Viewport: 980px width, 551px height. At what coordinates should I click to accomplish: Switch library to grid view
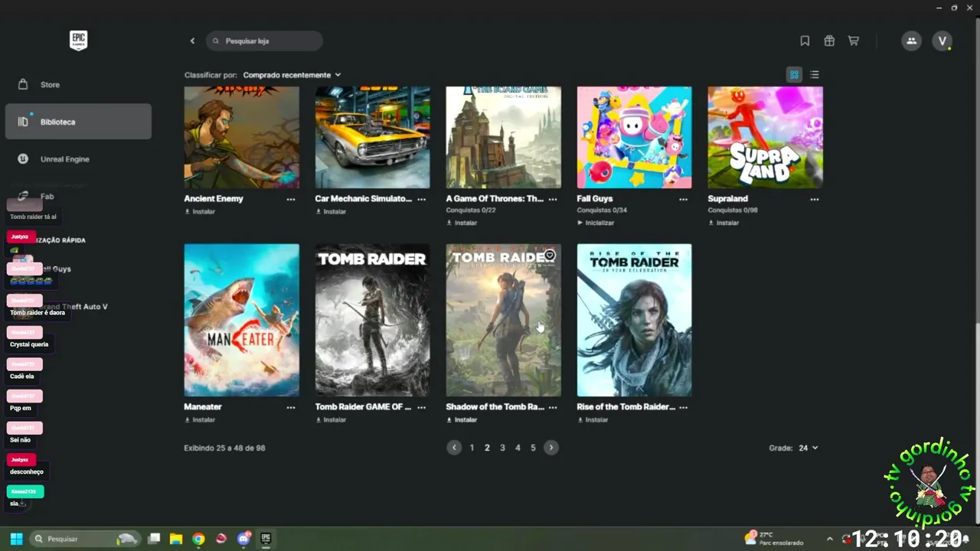pos(794,74)
